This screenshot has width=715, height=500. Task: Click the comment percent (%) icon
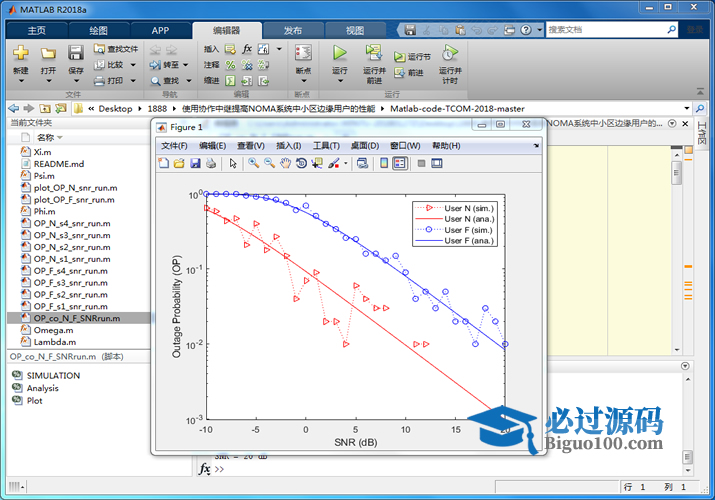[x=231, y=65]
